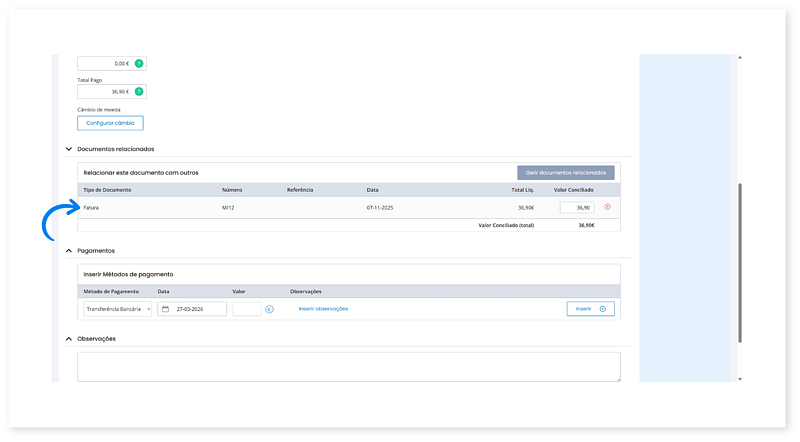The width and height of the screenshot is (800, 442).
Task: Click the green help icon beside Total Pago
Action: (139, 91)
